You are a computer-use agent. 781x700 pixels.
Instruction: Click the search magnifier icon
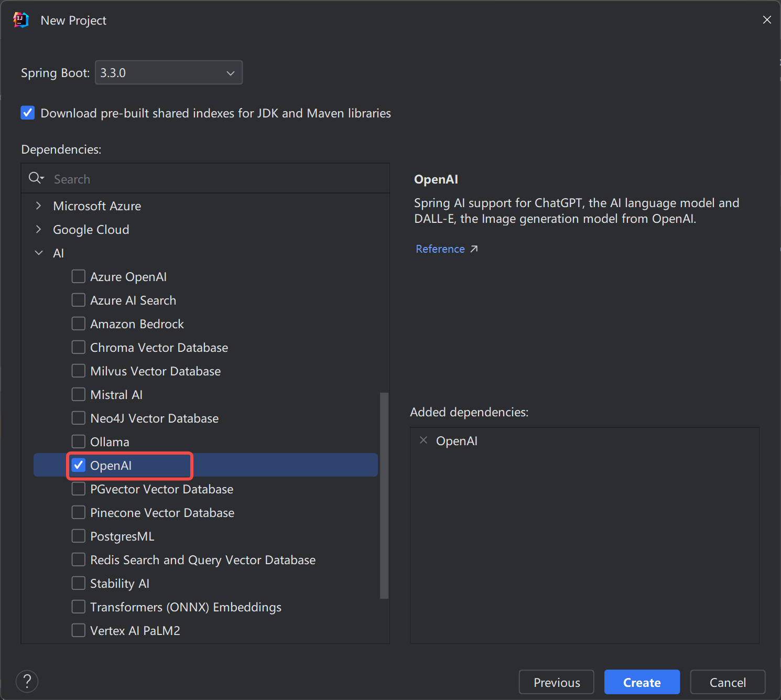tap(36, 178)
